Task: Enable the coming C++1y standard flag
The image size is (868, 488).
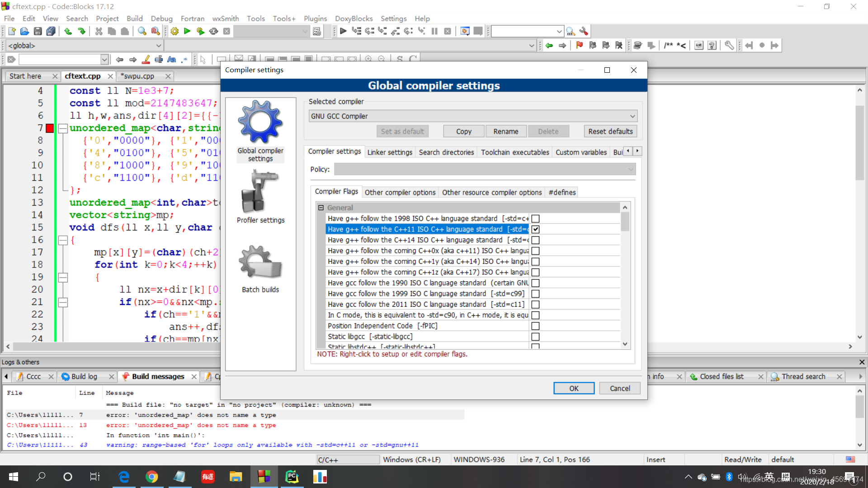Action: tap(535, 262)
